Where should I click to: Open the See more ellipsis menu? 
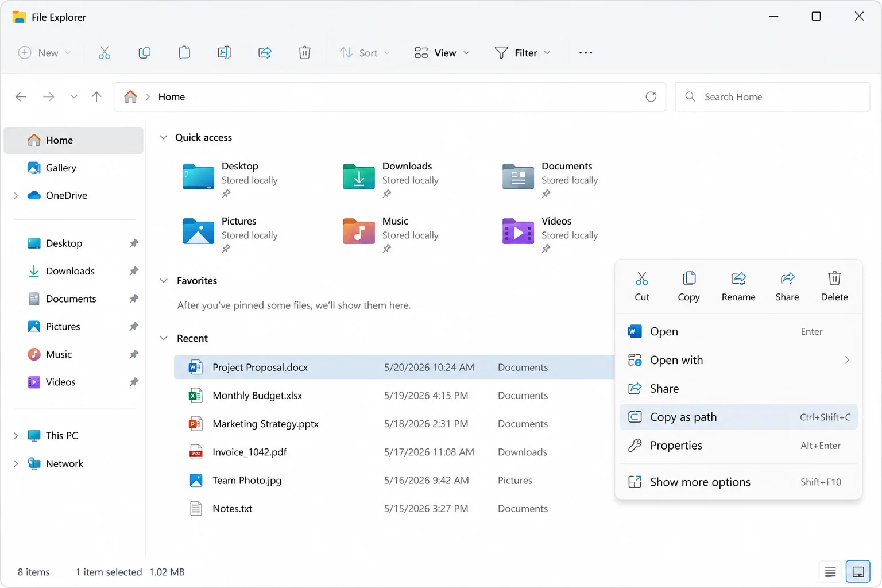point(586,53)
